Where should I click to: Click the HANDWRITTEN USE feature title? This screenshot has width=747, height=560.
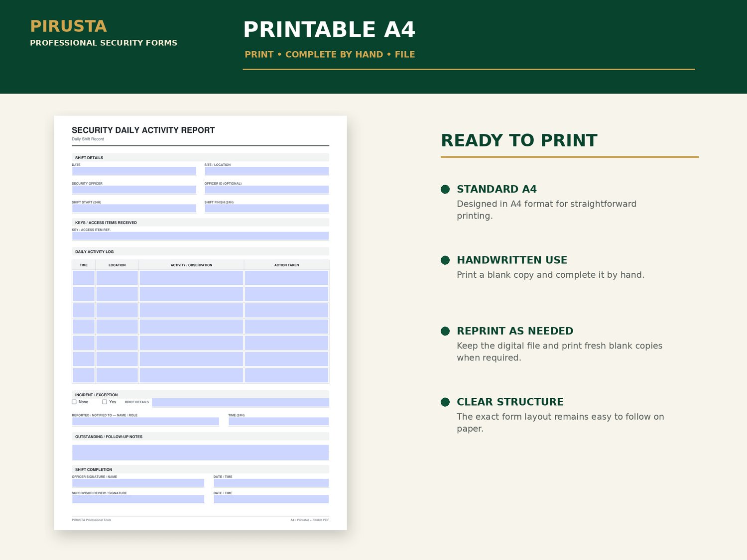tap(512, 260)
